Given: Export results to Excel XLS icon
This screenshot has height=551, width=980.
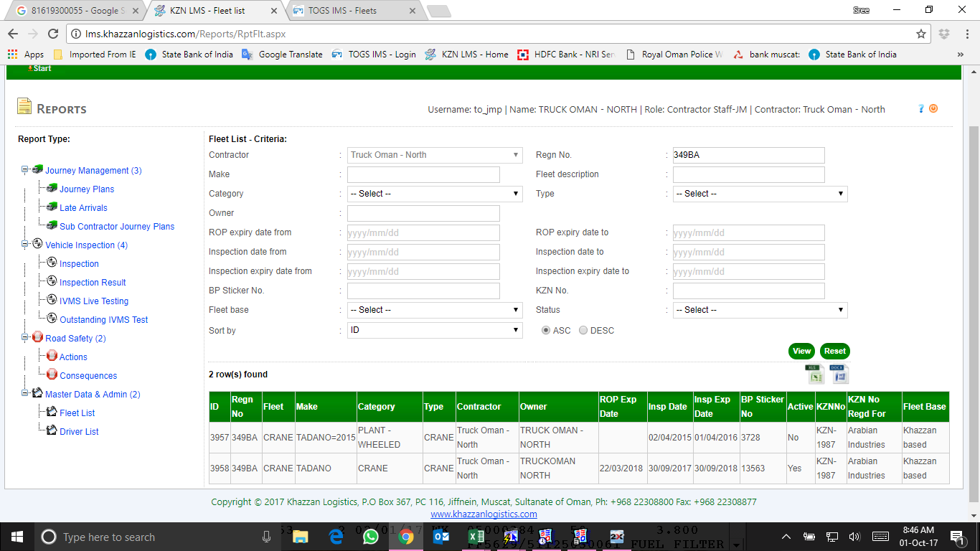Looking at the screenshot, I should (x=815, y=374).
